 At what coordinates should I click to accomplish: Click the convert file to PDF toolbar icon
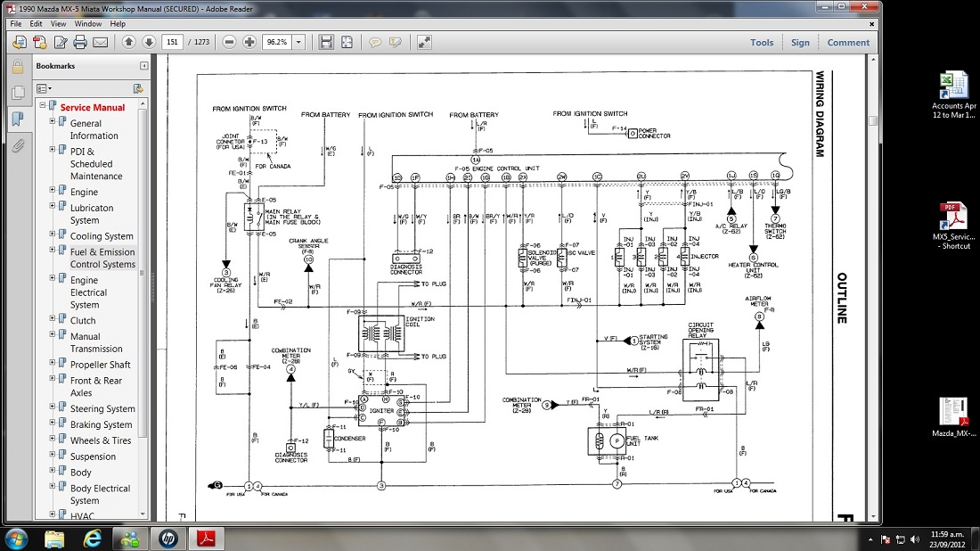pos(20,43)
